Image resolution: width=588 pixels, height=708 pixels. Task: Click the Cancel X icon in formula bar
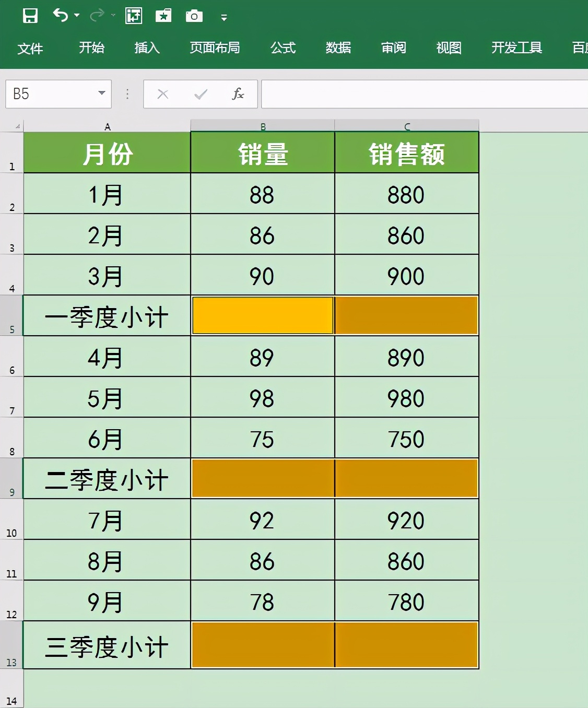point(163,94)
